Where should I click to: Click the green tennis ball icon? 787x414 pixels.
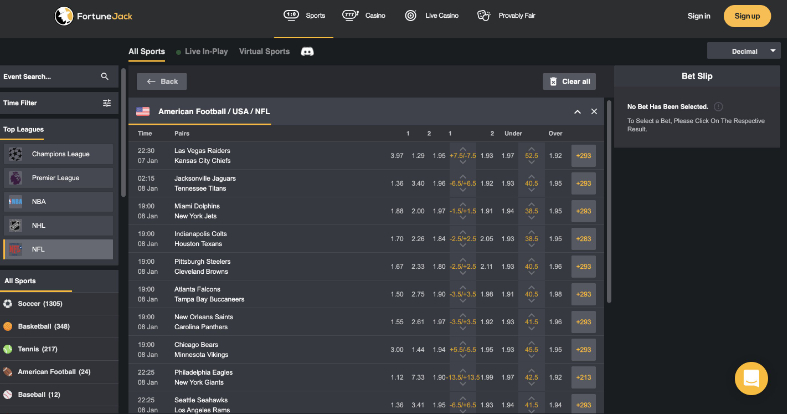8,349
